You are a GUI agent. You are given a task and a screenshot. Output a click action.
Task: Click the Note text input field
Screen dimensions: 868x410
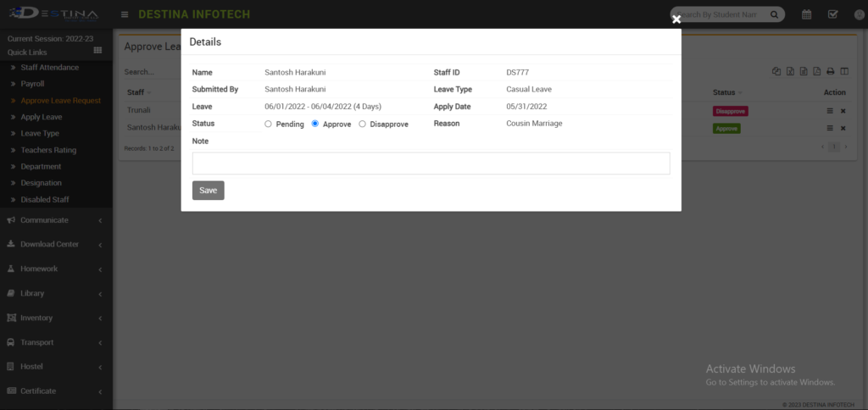click(x=431, y=163)
